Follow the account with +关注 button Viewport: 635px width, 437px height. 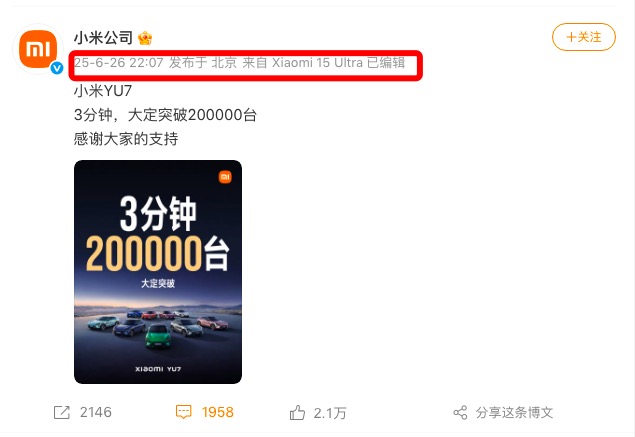coord(584,37)
